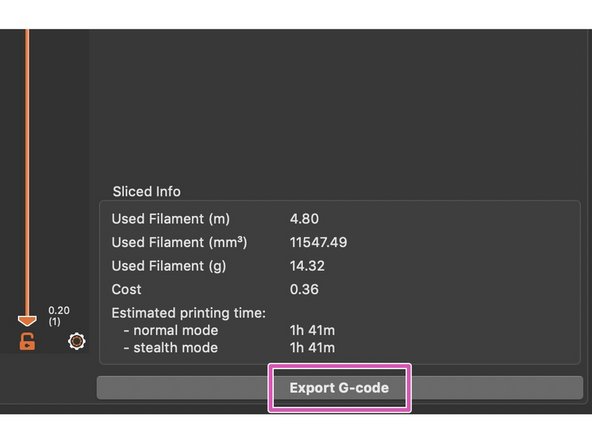Screen dimensions: 592x444
Task: Click the Used Filament (m) value 4.80
Action: tap(304, 219)
